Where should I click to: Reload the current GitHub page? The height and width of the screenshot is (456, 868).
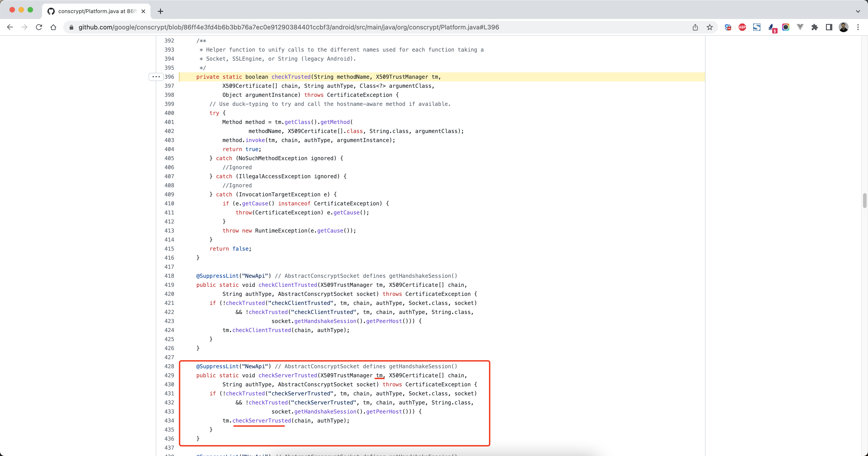[39, 27]
